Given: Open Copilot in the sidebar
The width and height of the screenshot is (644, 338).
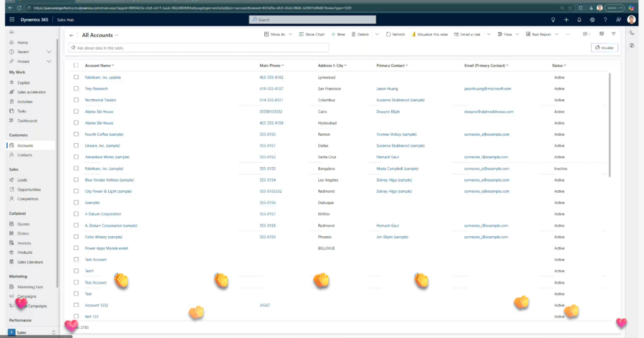Looking at the screenshot, I should tap(23, 82).
